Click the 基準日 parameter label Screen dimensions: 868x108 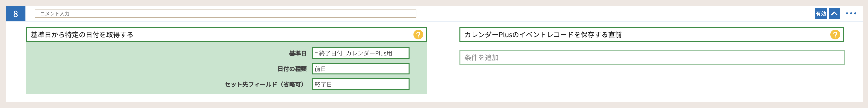point(297,53)
